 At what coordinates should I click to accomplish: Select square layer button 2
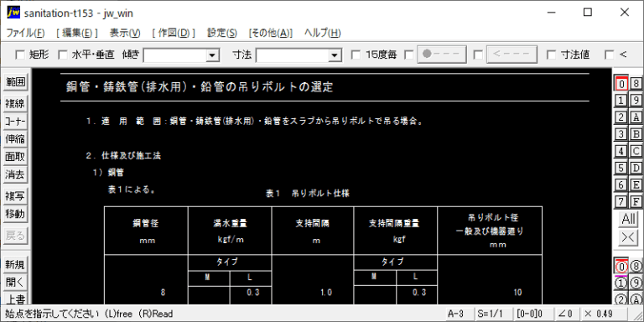[x=622, y=117]
